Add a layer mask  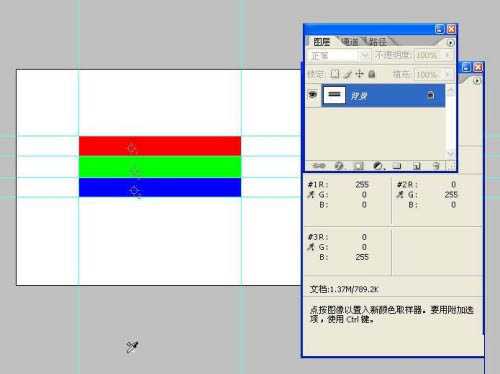click(x=358, y=165)
